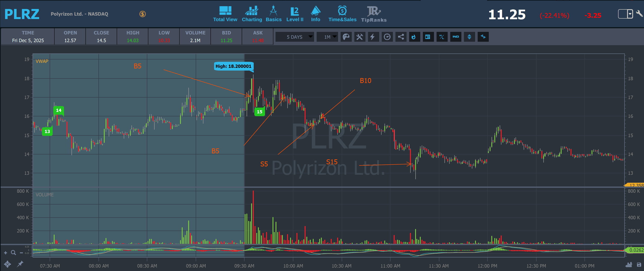Click the share icon in toolbar
Viewport: 644px width, 271px height.
click(401, 37)
